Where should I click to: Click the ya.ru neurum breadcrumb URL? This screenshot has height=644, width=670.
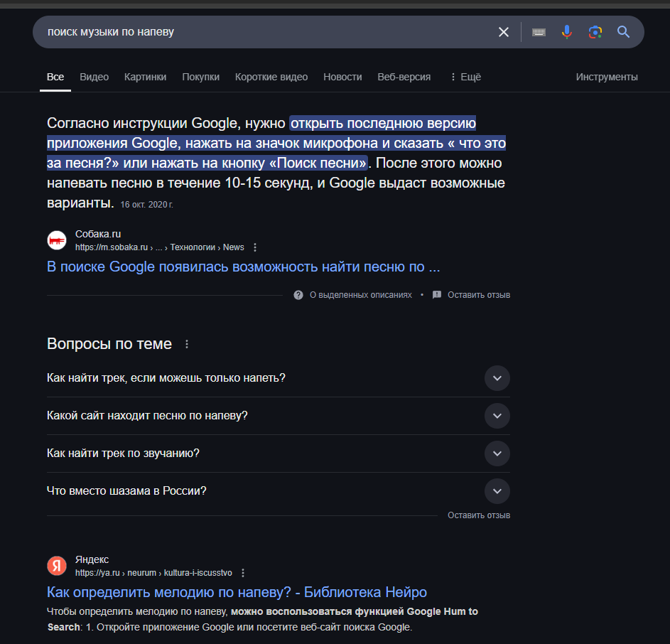(x=153, y=573)
